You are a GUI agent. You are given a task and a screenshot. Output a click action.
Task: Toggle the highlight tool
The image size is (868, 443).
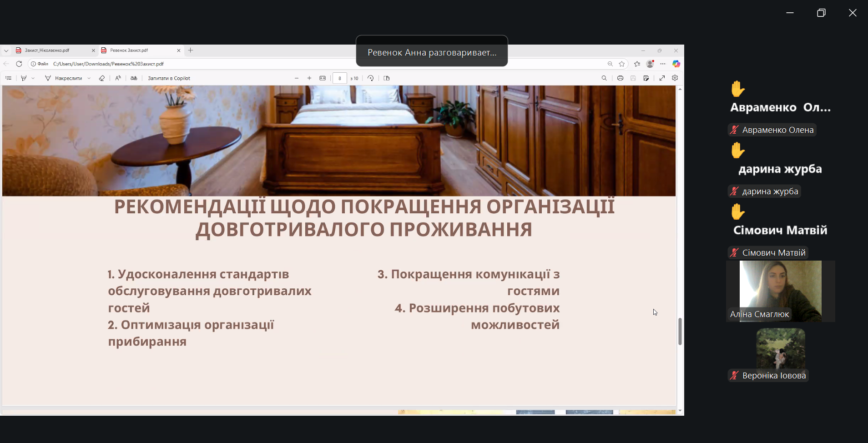[x=24, y=78]
